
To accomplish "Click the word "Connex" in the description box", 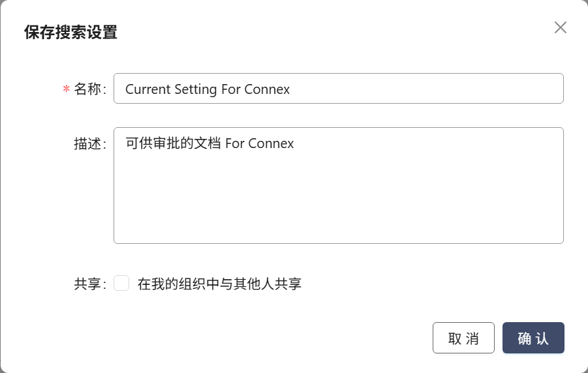I will 271,143.
